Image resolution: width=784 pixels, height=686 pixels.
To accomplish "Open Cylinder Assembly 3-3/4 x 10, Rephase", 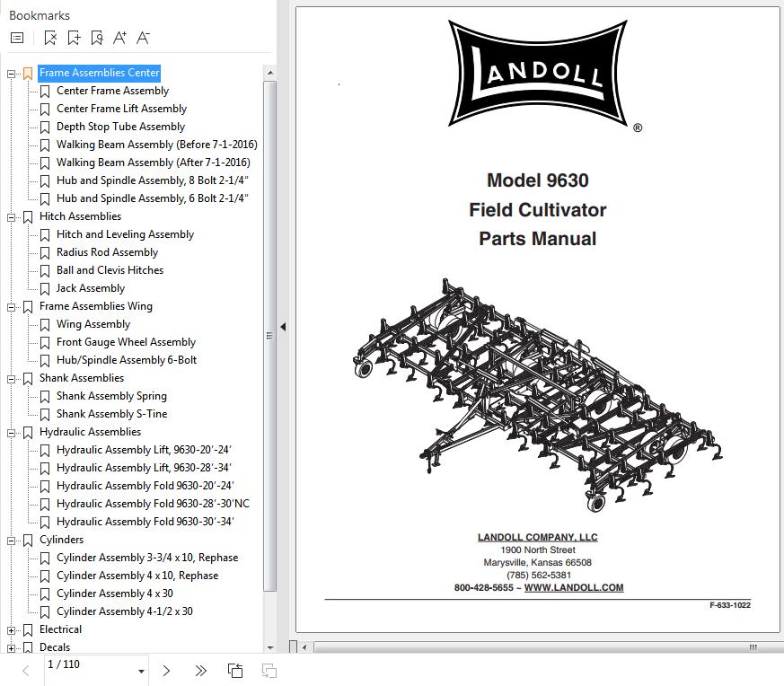I will (147, 558).
